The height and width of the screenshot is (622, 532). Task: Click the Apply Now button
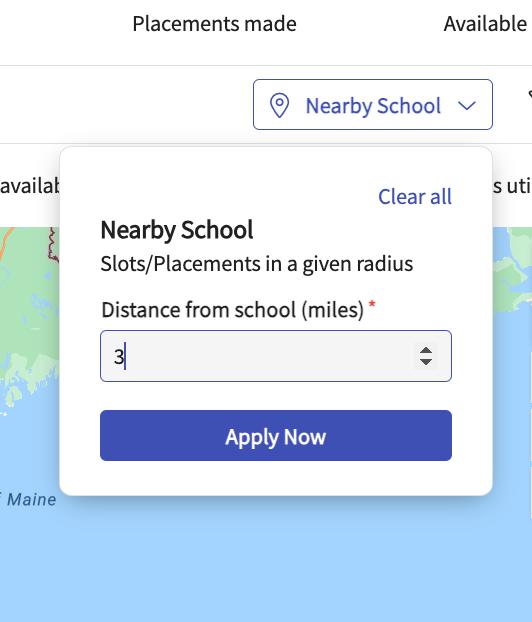point(276,436)
